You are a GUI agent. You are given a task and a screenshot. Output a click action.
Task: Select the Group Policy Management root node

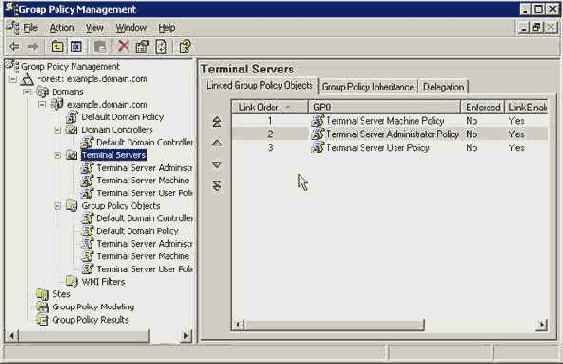(70, 66)
